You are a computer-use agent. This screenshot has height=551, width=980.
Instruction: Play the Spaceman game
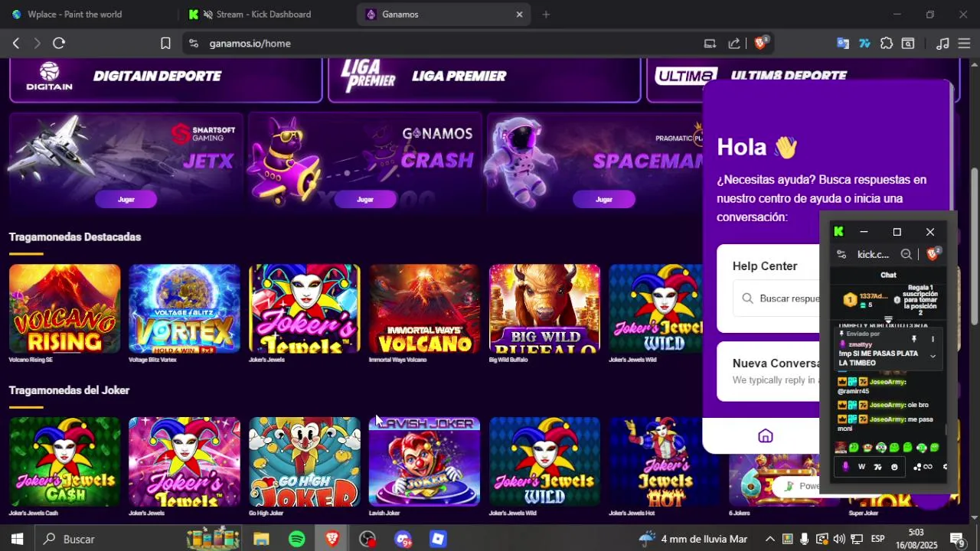604,199
